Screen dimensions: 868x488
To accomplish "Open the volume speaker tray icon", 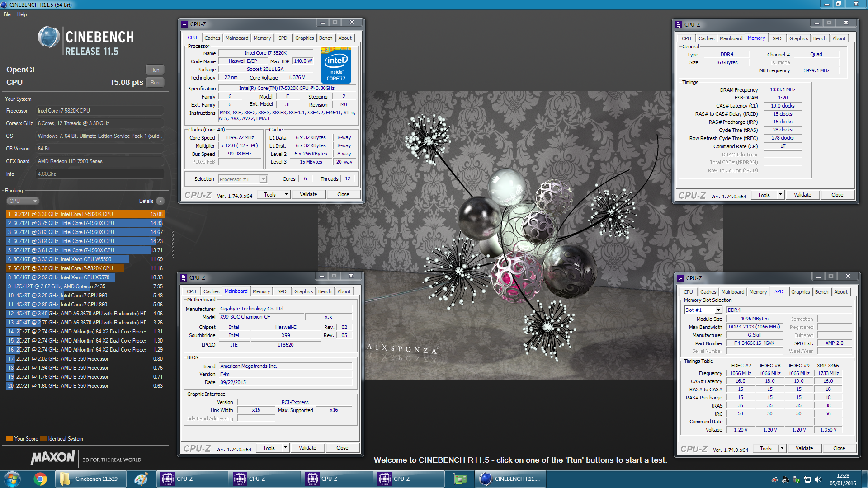I will click(x=818, y=479).
